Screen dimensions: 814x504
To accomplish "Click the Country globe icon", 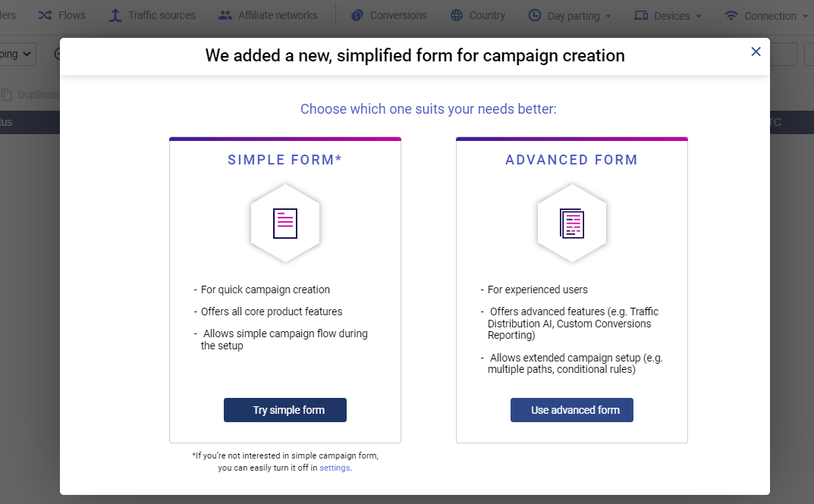I will 457,15.
